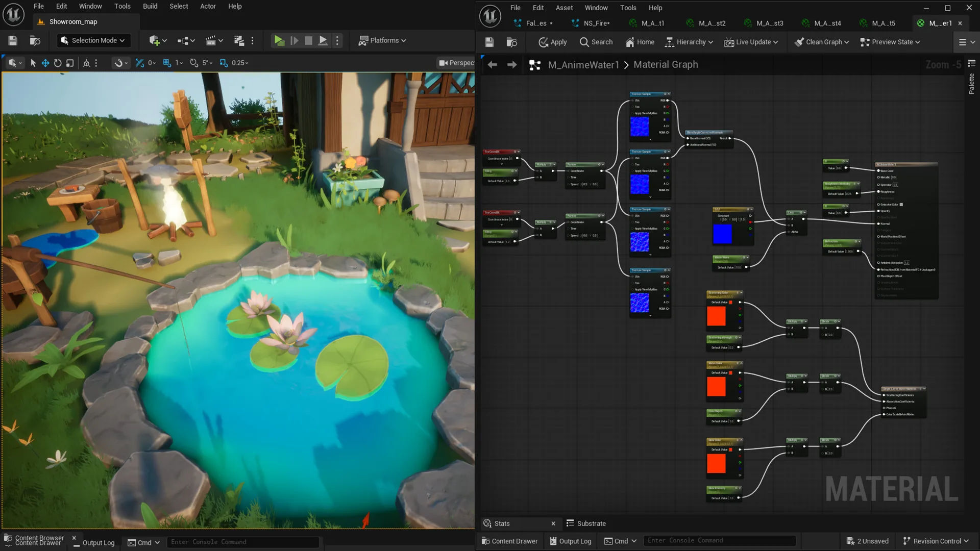The width and height of the screenshot is (980, 551).
Task: Click blue color preview of Constant node
Action: [x=722, y=234]
